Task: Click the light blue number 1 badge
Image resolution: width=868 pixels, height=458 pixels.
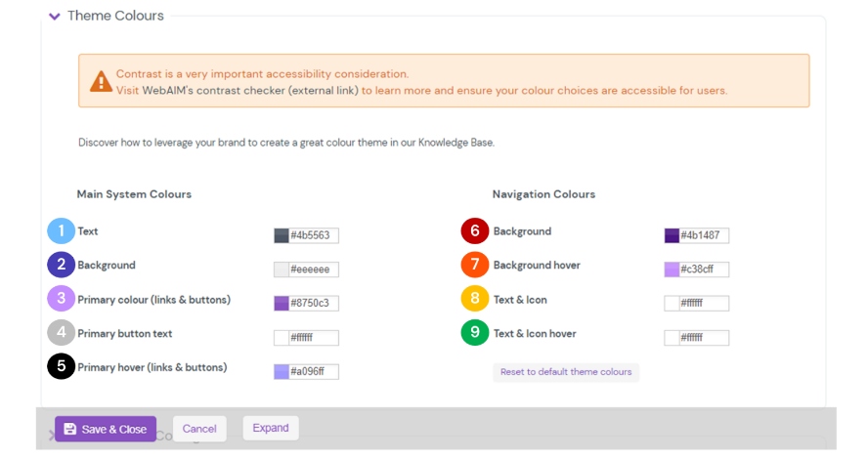Action: point(61,231)
